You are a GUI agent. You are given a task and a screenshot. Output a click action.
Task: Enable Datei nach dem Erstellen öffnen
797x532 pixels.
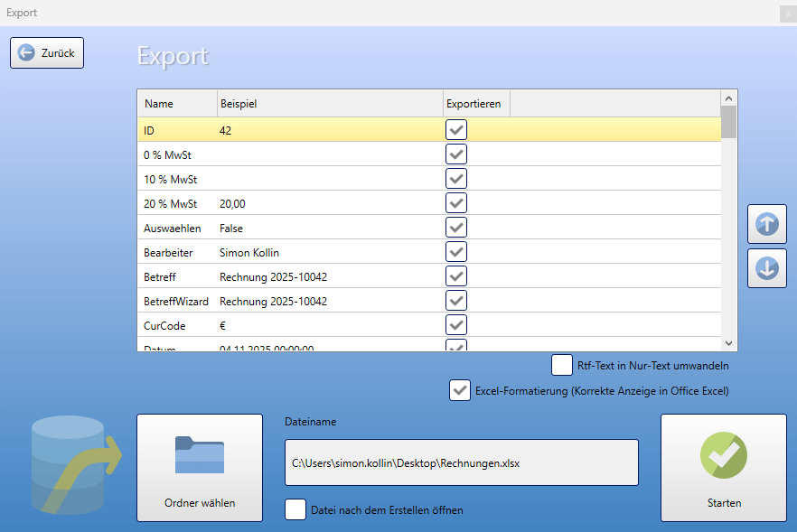click(x=295, y=509)
